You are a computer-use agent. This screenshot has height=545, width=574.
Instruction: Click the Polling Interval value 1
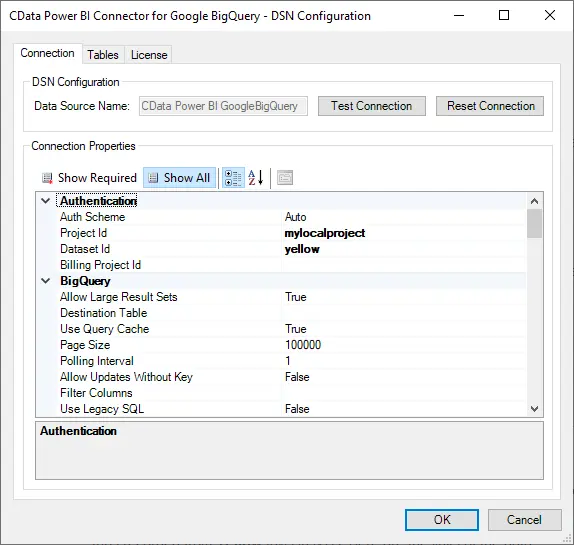point(288,361)
